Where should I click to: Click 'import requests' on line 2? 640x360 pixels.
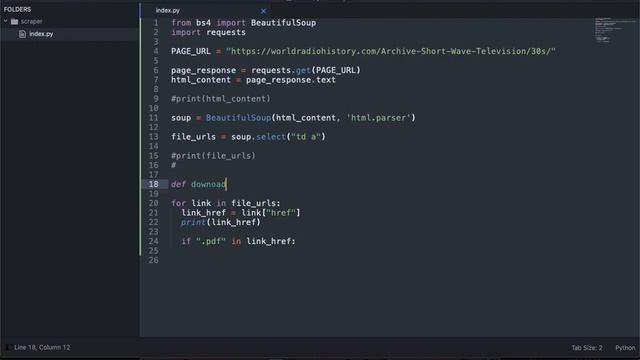209,32
